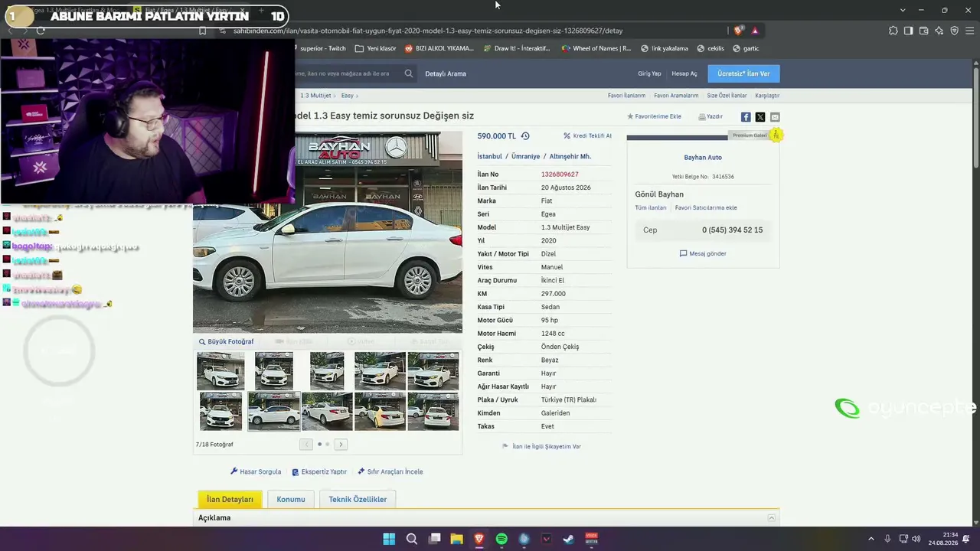Open the link yakalama bookmark
This screenshot has height=551, width=980.
pos(665,48)
